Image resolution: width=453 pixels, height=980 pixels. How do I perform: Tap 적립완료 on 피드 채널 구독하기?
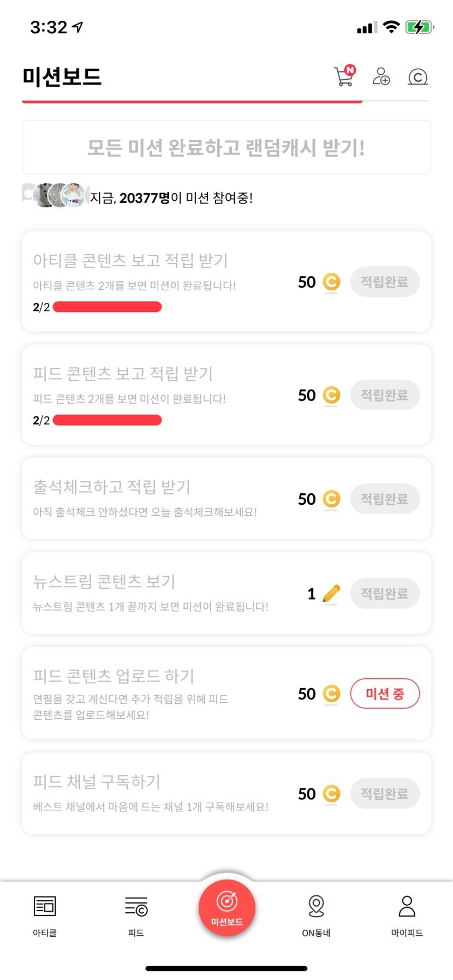[x=385, y=793]
